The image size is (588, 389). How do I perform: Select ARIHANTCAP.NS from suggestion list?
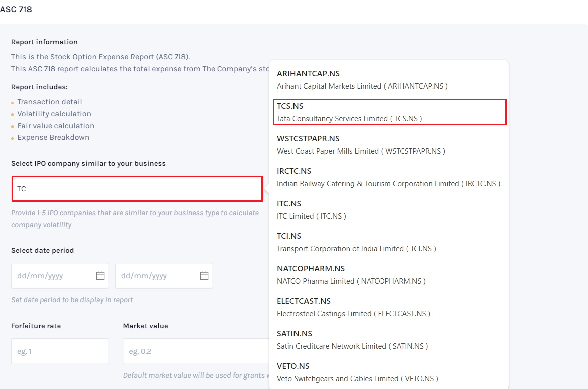pyautogui.click(x=389, y=80)
